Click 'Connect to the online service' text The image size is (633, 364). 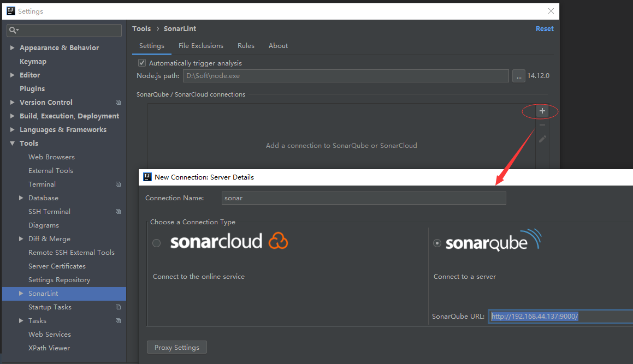(x=199, y=277)
